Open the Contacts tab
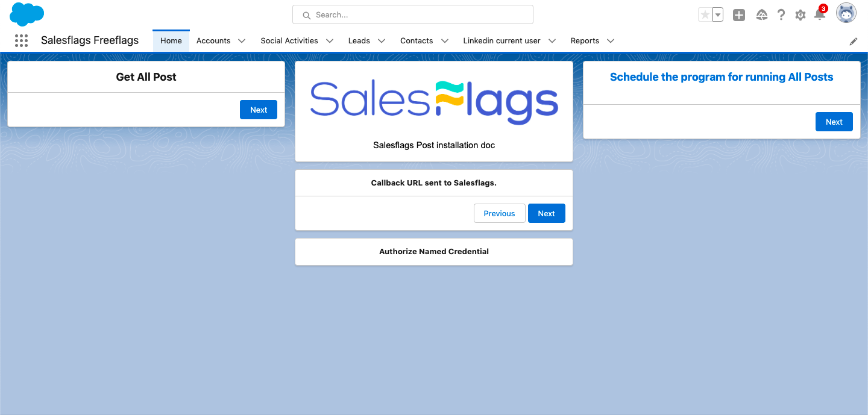This screenshot has height=415, width=868. pyautogui.click(x=417, y=41)
